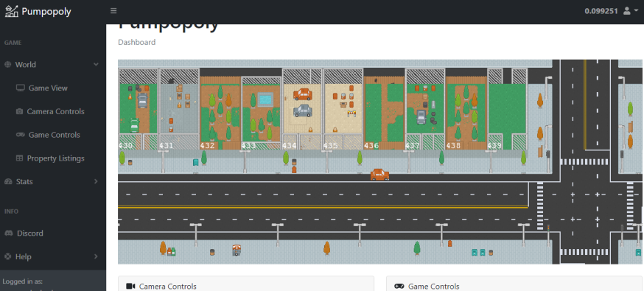
Task: Select property lot 434 with cars
Action: [x=302, y=109]
